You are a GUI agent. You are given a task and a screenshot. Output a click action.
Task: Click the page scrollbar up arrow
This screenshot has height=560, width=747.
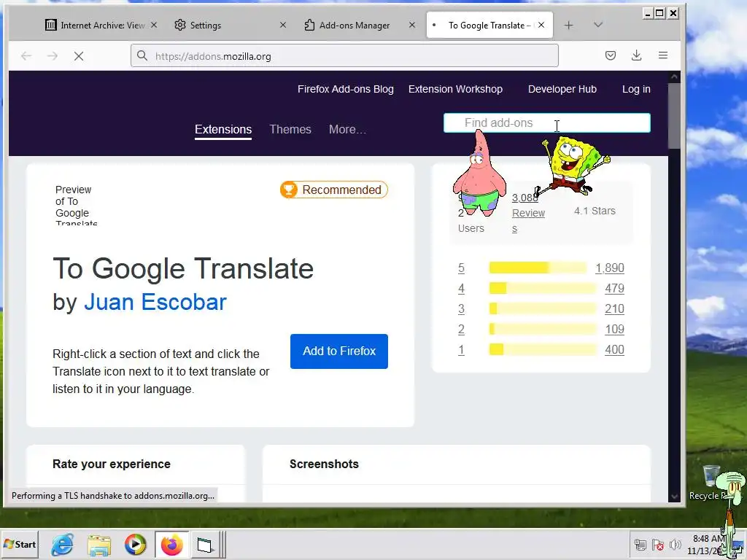click(674, 77)
